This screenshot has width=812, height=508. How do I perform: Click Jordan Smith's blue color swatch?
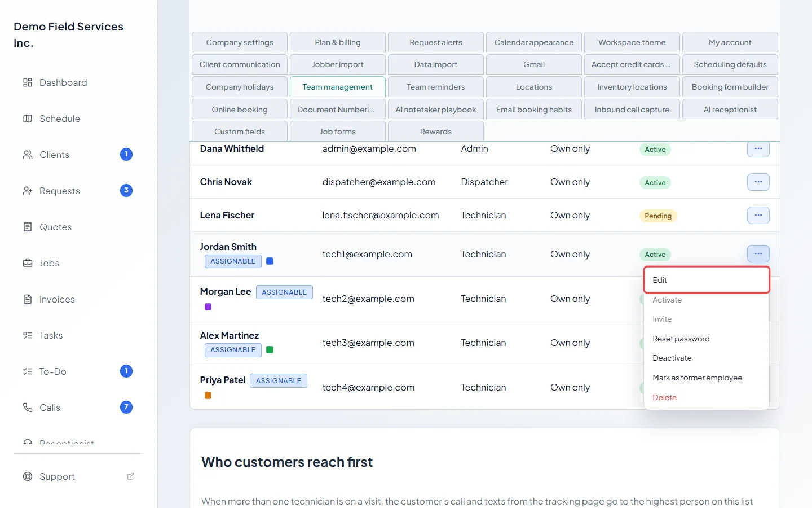coord(270,261)
